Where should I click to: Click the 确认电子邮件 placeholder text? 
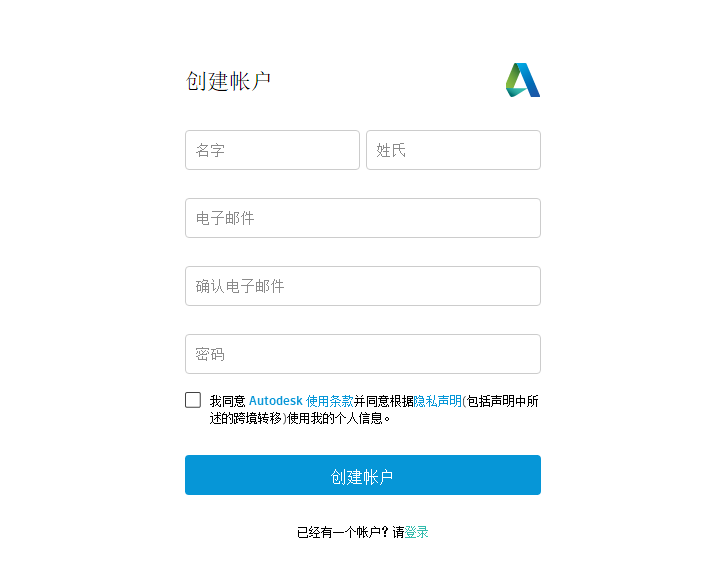(x=240, y=286)
